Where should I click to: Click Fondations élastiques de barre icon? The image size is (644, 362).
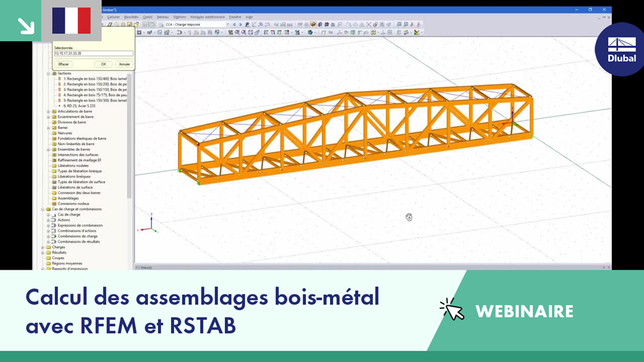pyautogui.click(x=54, y=139)
